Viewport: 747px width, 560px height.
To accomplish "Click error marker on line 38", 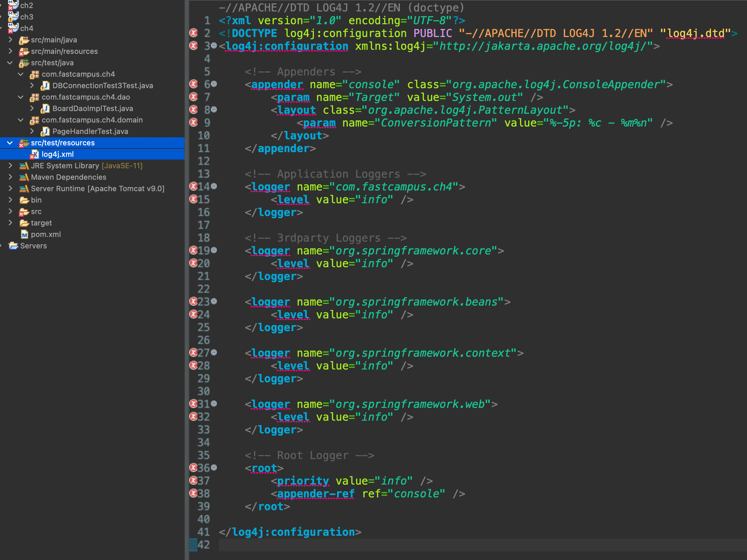I will pos(193,493).
